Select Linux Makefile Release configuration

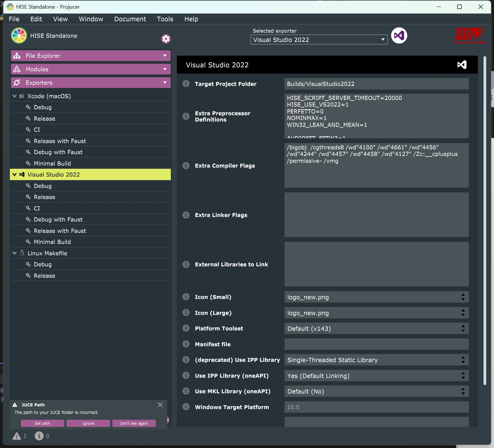[x=90, y=276]
